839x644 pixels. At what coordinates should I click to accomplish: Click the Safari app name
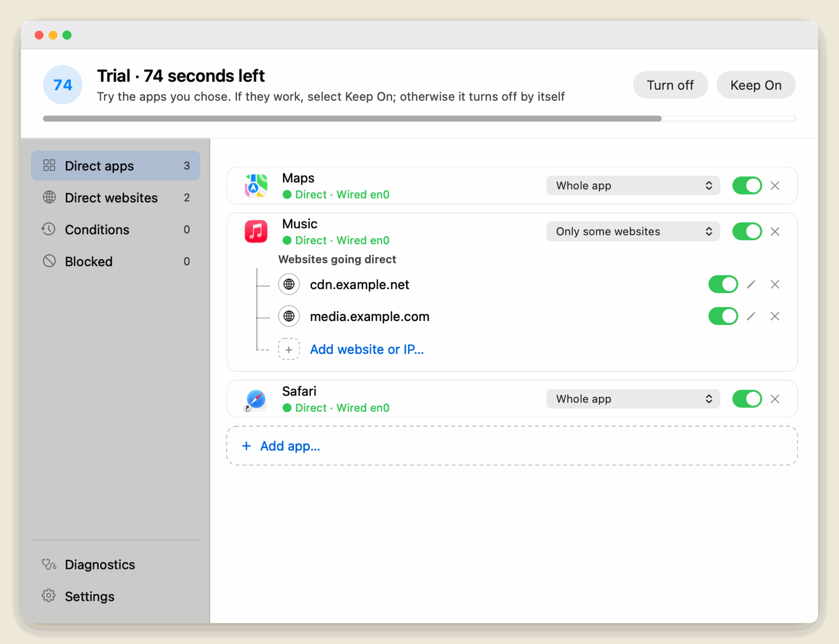(x=299, y=391)
